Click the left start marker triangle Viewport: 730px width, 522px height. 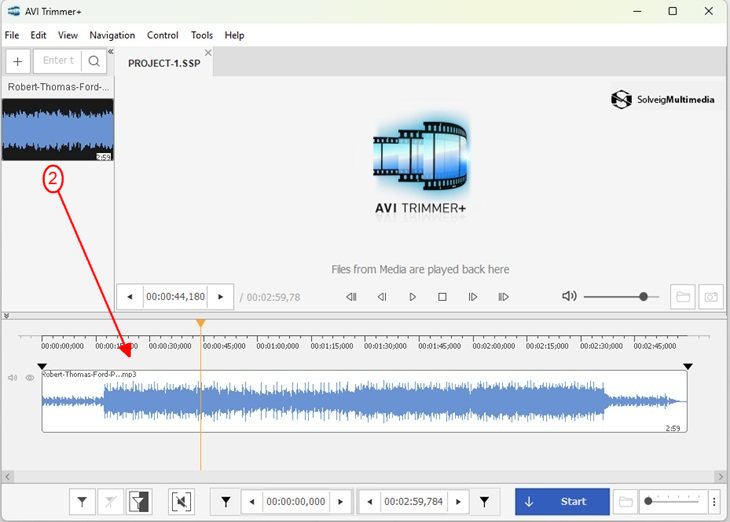[42, 366]
